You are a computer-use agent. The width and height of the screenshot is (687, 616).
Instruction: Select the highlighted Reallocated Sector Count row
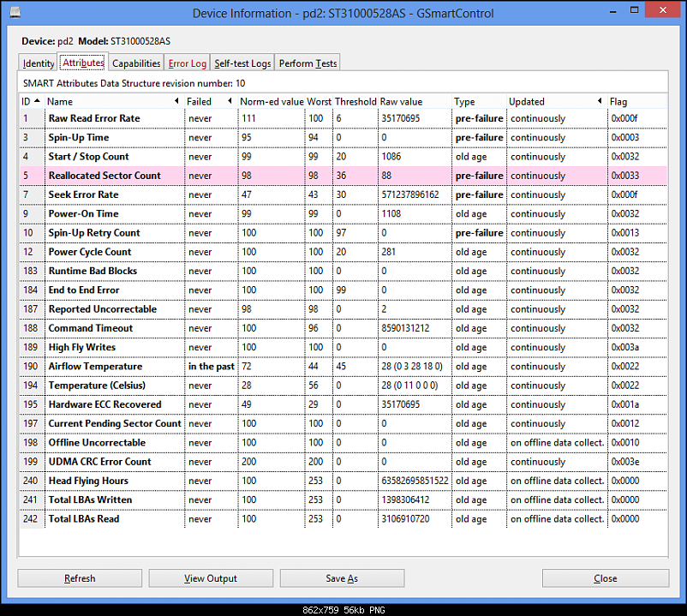click(105, 176)
